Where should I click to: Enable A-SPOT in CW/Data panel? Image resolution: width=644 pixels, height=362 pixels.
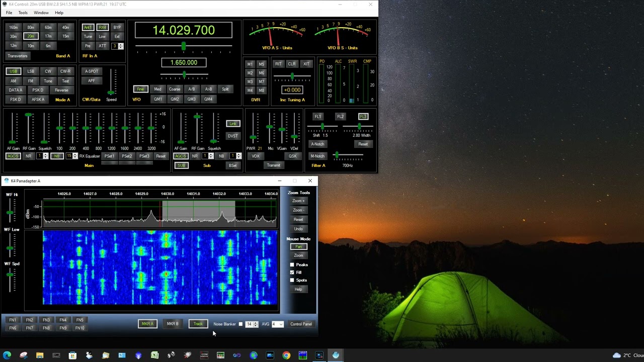pos(92,71)
